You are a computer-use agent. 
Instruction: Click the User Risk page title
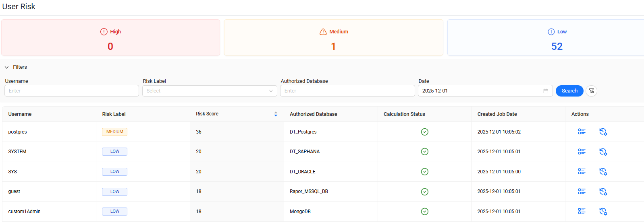click(x=19, y=6)
